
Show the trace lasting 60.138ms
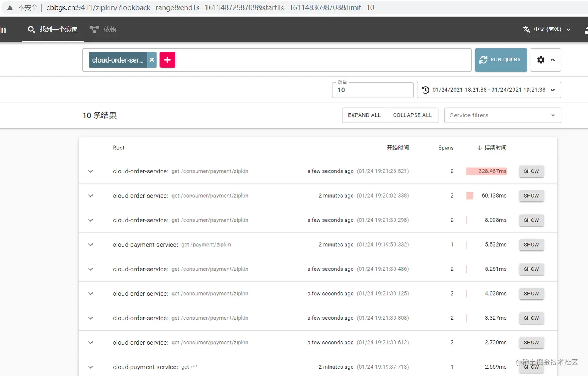531,196
